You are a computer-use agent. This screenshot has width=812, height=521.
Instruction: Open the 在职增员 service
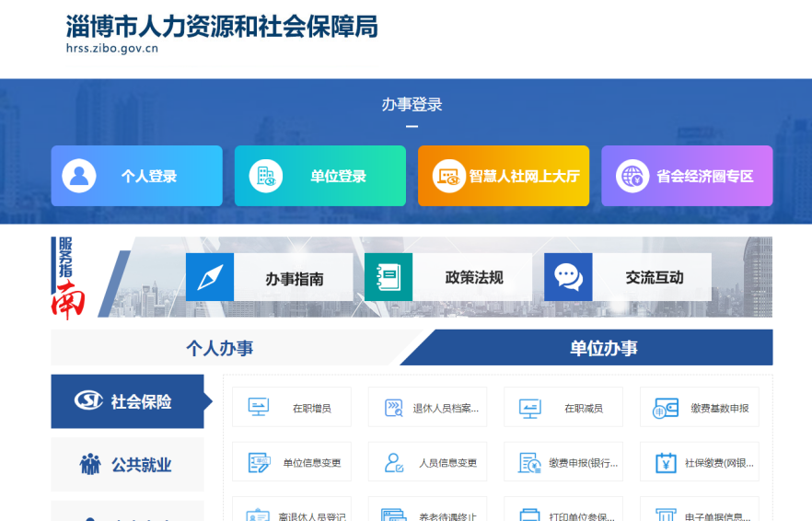292,408
